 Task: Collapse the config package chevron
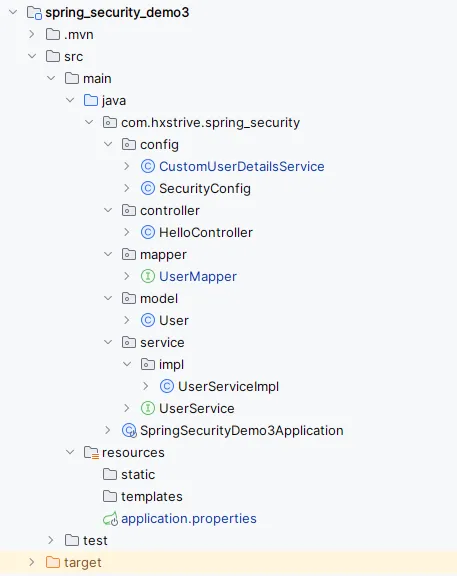pyautogui.click(x=108, y=144)
